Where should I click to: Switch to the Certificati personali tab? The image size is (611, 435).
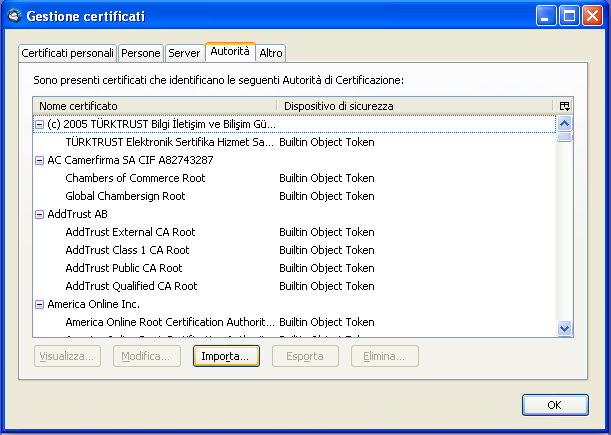pyautogui.click(x=67, y=52)
